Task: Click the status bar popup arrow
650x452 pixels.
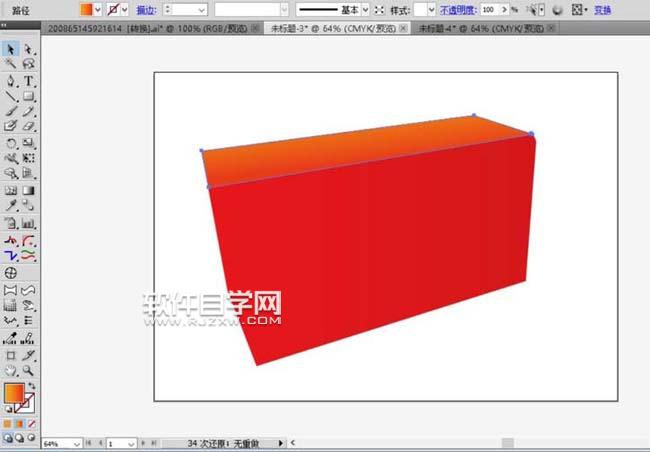Action: coord(281,443)
